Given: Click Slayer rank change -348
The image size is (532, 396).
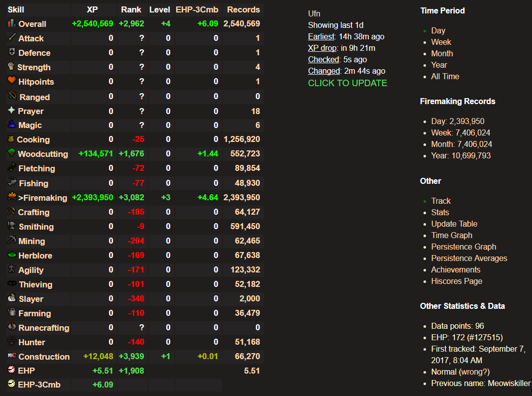Looking at the screenshot, I should point(136,298).
